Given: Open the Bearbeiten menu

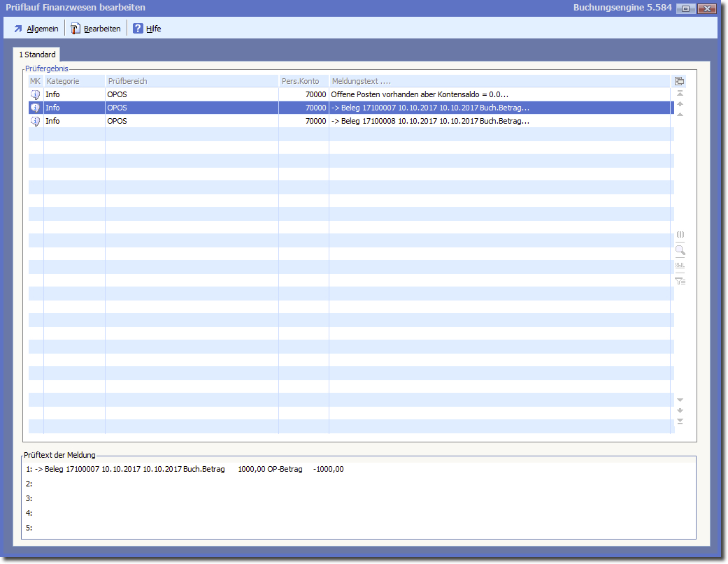Looking at the screenshot, I should [x=95, y=29].
